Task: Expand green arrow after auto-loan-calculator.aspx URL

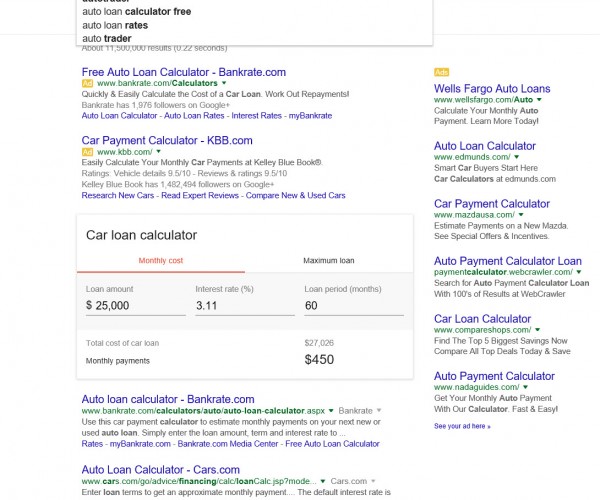Action: 331,410
